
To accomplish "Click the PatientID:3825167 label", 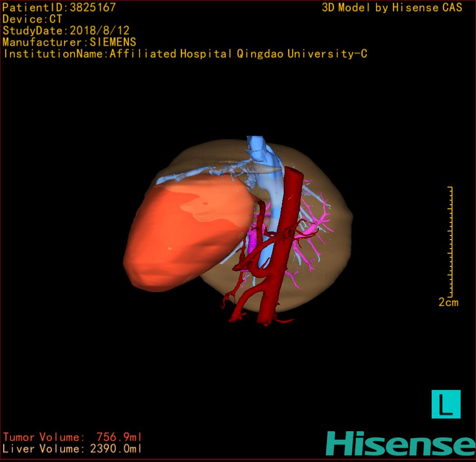I will pyautogui.click(x=59, y=7).
